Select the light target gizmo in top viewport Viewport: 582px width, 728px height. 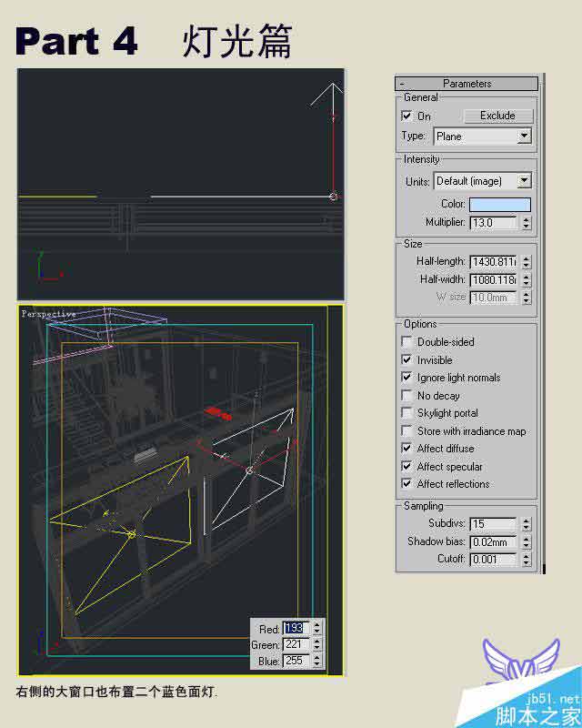click(x=333, y=197)
